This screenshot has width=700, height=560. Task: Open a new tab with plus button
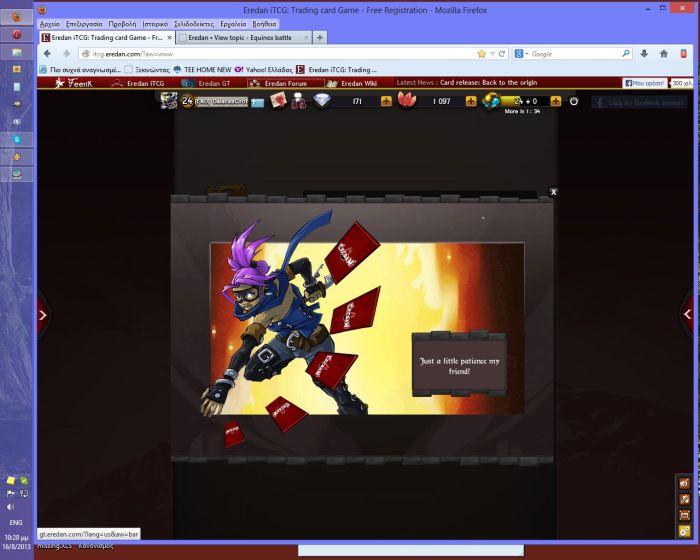[320, 38]
